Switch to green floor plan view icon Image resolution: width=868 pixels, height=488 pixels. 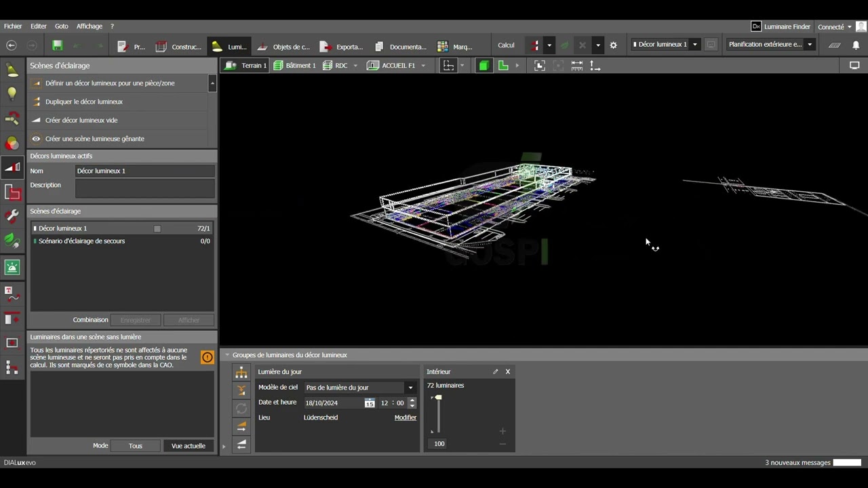[x=503, y=66]
